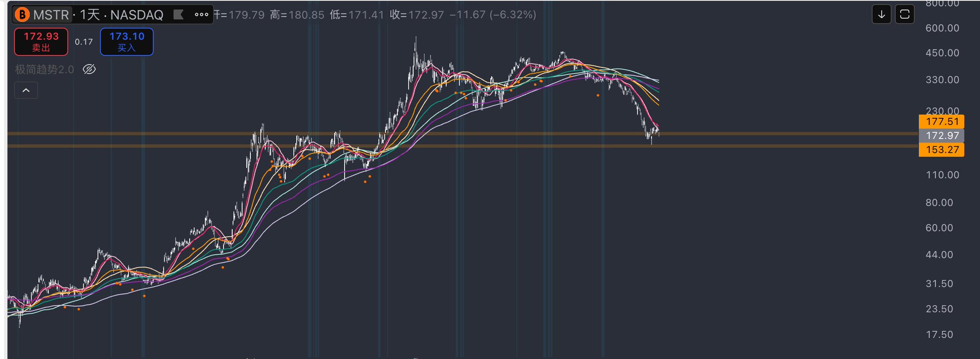The height and width of the screenshot is (359, 980).
Task: Click the −11.67 (−6.32%) change value
Action: tap(493, 15)
